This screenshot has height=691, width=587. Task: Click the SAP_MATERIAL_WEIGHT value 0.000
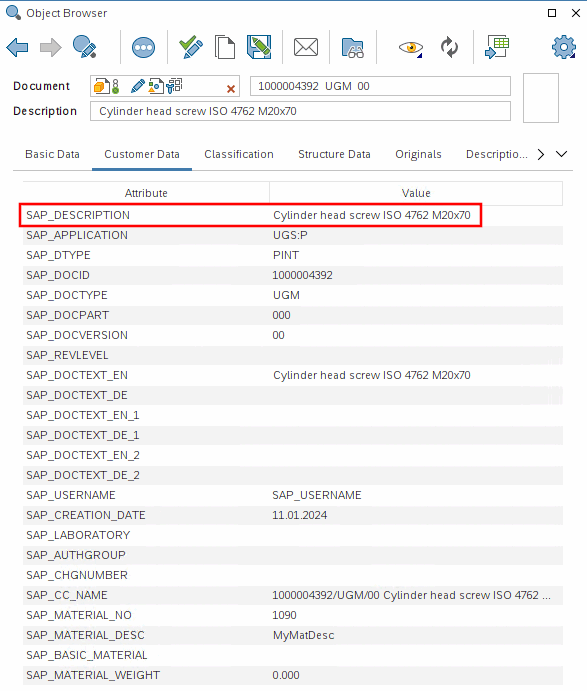tap(286, 675)
